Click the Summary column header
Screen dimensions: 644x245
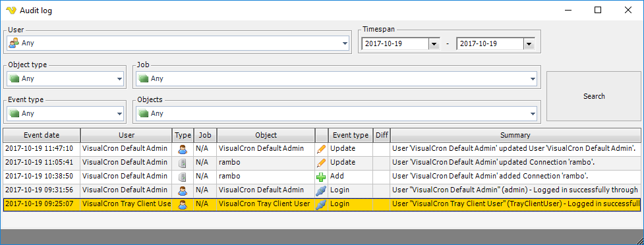(x=515, y=135)
